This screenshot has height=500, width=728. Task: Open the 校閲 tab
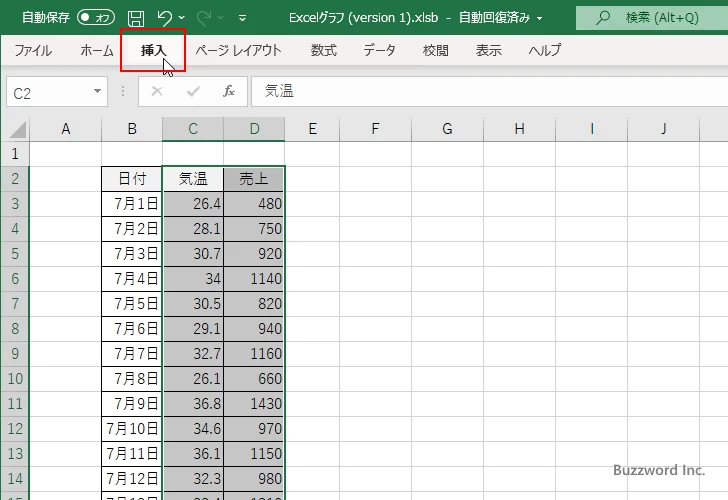pos(436,50)
